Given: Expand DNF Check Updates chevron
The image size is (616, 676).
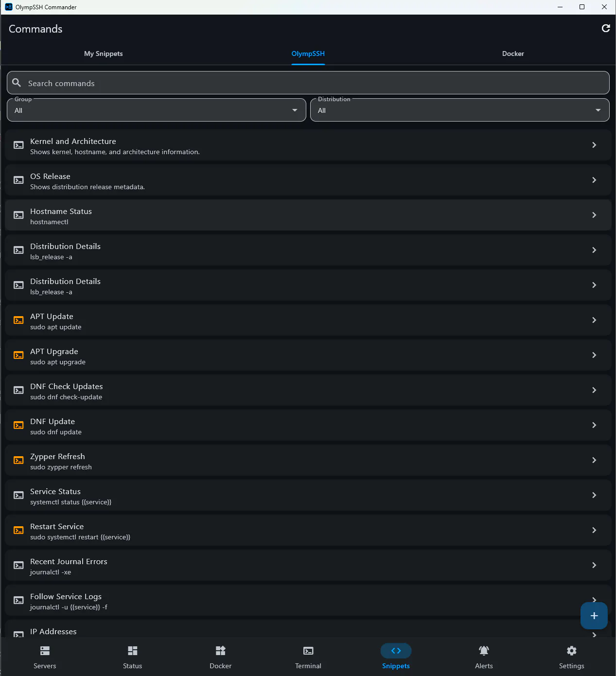Looking at the screenshot, I should coord(594,390).
